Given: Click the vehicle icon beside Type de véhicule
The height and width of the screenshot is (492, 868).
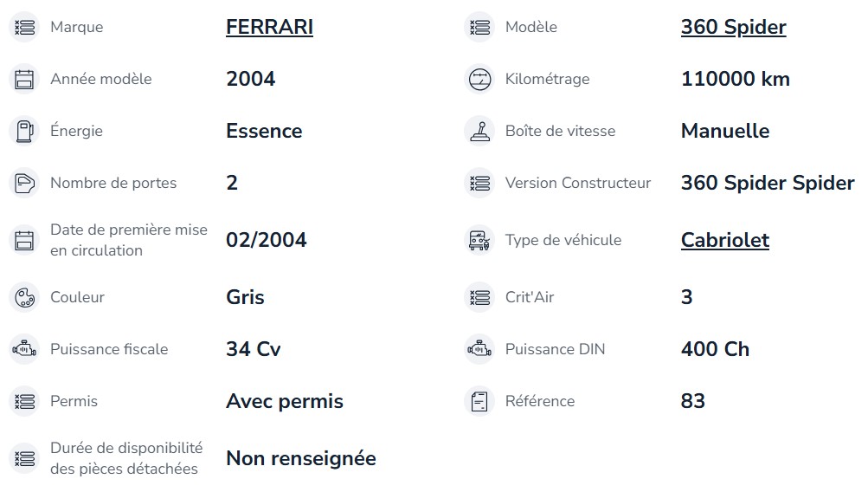Looking at the screenshot, I should click(479, 241).
